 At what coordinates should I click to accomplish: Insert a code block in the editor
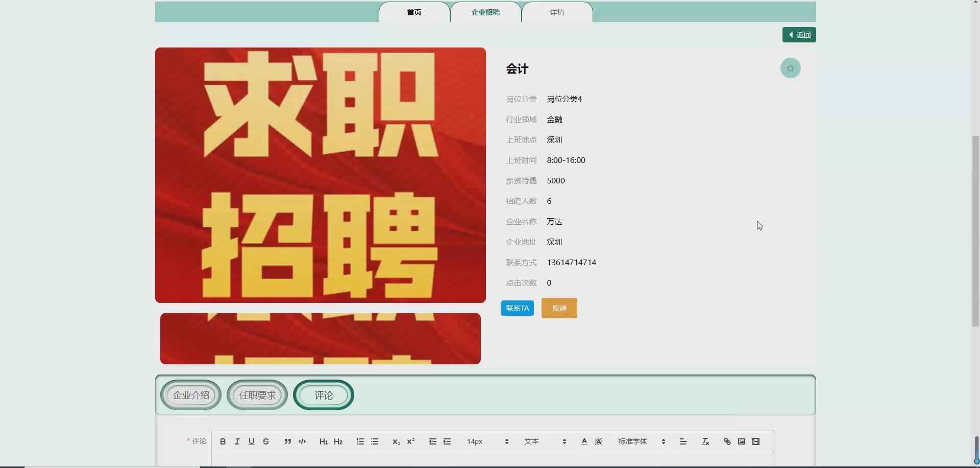pos(302,441)
